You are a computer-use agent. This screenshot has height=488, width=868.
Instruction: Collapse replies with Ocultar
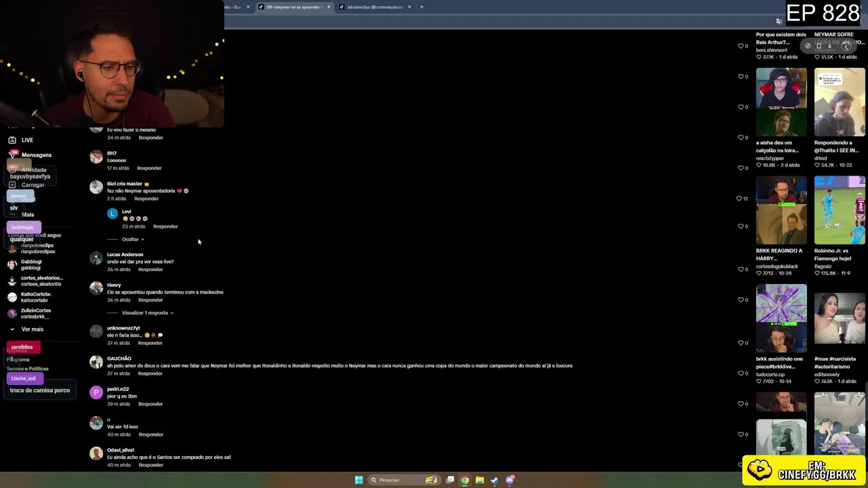[133, 239]
